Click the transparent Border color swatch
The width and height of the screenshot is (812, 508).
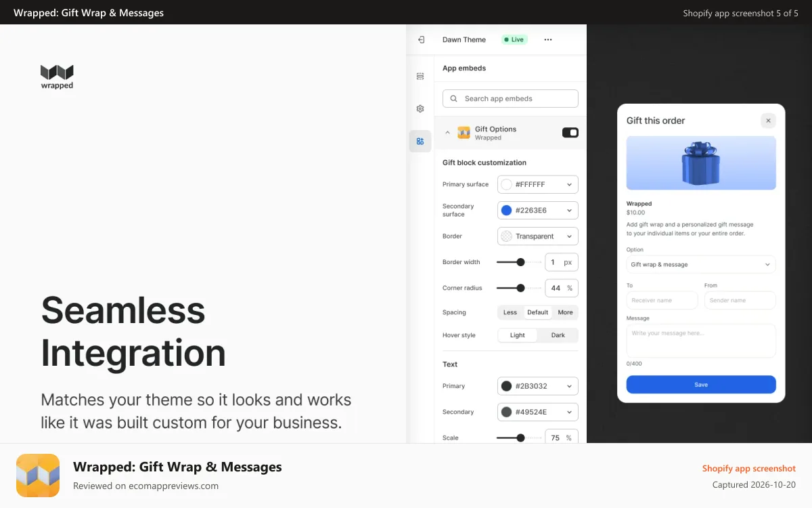pyautogui.click(x=506, y=236)
